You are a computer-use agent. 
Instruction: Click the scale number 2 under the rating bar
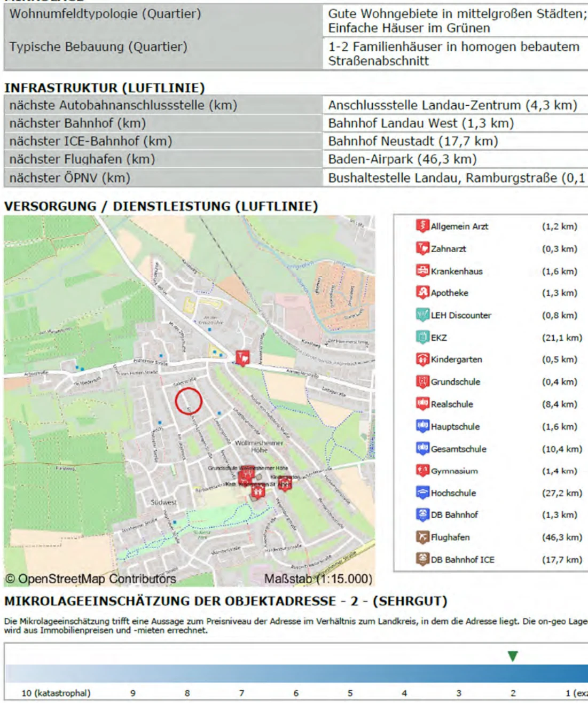(x=513, y=693)
